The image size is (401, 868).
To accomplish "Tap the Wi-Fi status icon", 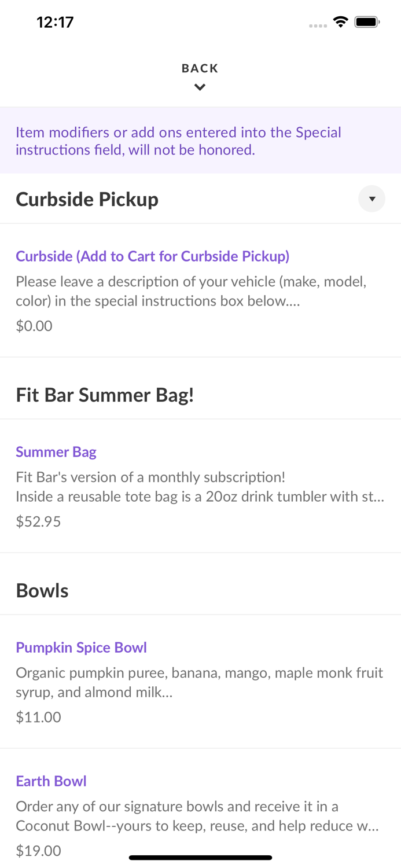I will (x=340, y=21).
